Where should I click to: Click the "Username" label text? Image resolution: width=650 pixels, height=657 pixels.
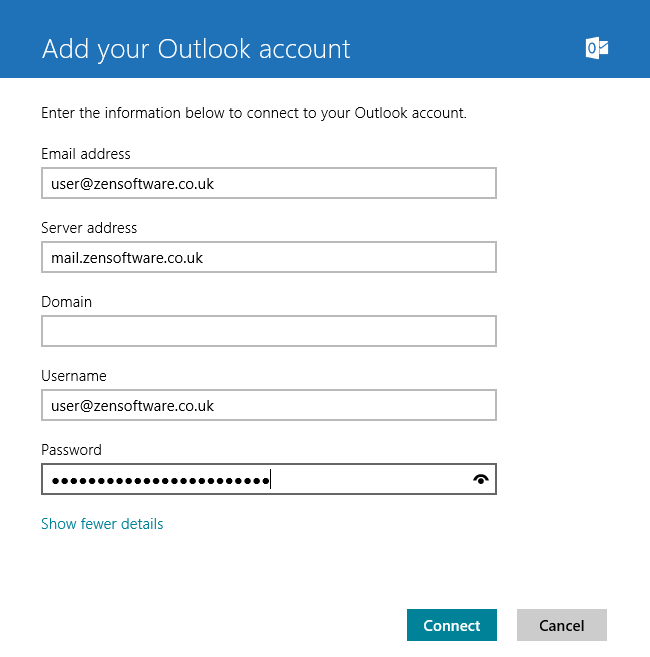[74, 376]
